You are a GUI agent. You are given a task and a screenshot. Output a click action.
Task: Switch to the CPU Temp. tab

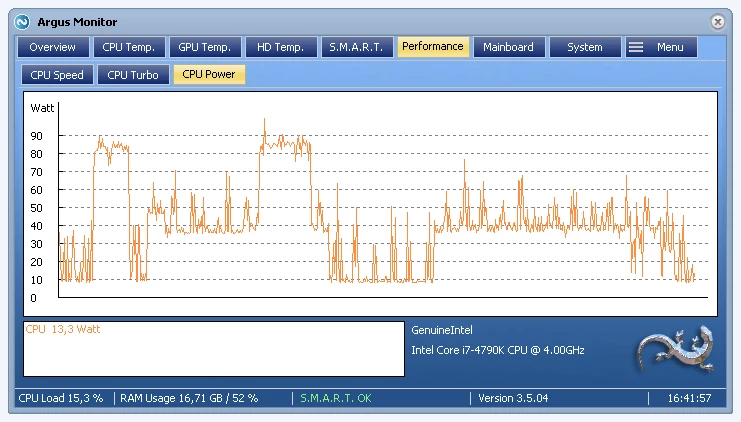pos(128,47)
